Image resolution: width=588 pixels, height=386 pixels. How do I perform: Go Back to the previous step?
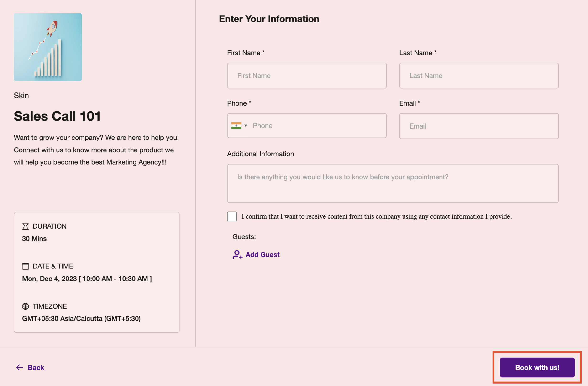coord(36,367)
